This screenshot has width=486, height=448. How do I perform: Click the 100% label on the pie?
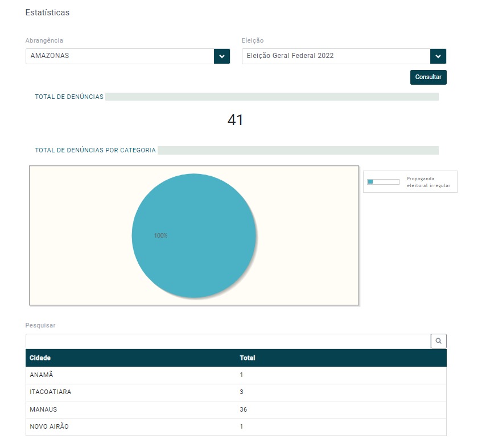click(160, 235)
